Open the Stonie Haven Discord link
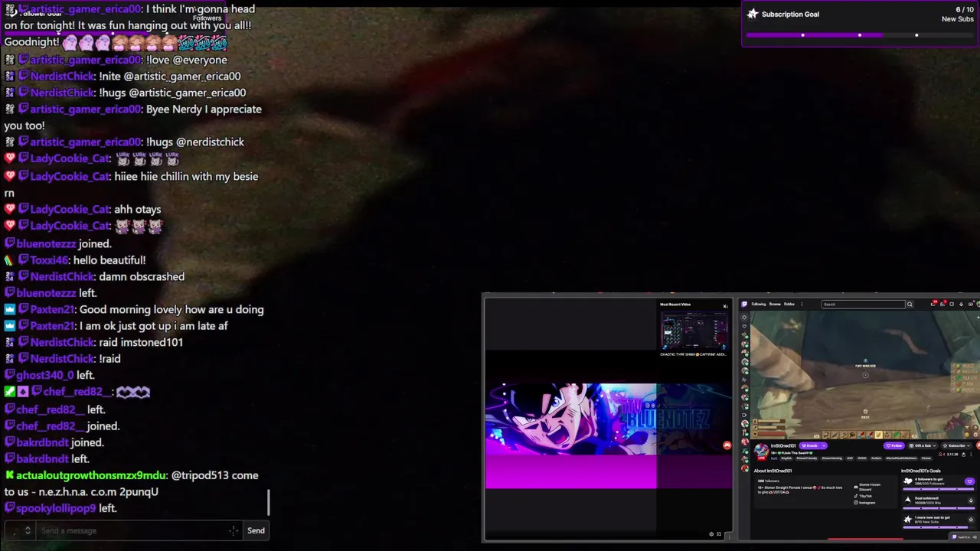980x551 pixels. pos(867,487)
